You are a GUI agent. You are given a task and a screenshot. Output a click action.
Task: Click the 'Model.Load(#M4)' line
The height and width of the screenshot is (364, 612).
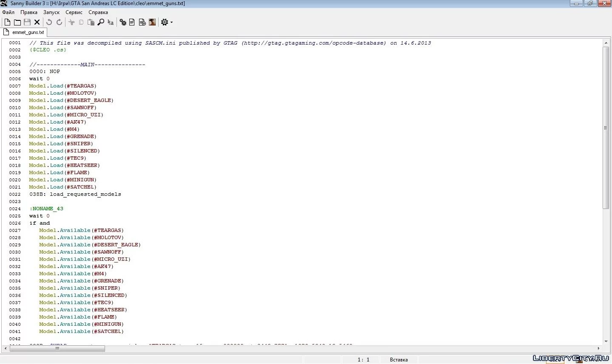point(54,130)
